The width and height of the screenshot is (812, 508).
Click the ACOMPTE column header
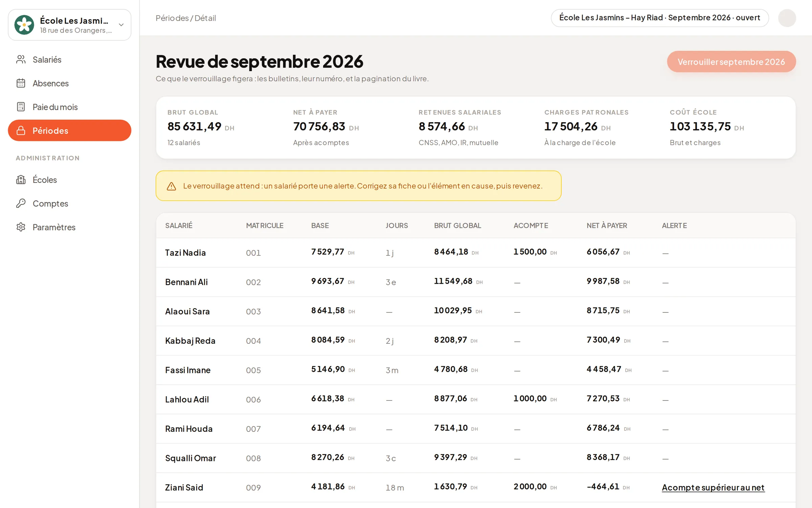pos(531,226)
